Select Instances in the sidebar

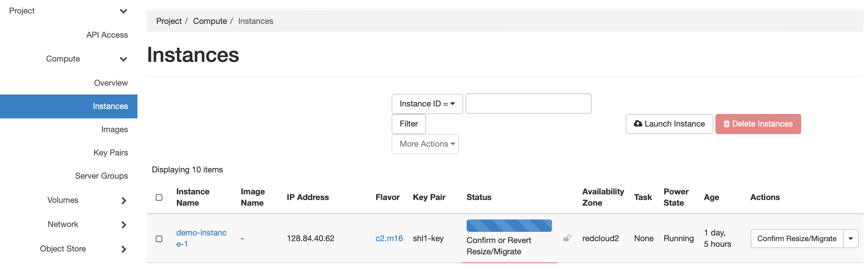coord(69,106)
